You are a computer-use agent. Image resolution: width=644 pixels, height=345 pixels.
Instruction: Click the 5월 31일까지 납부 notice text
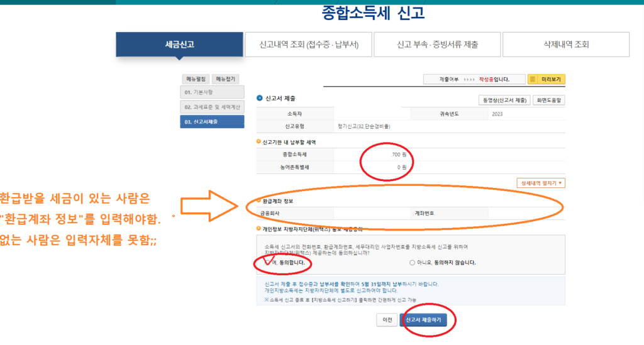pos(382,284)
